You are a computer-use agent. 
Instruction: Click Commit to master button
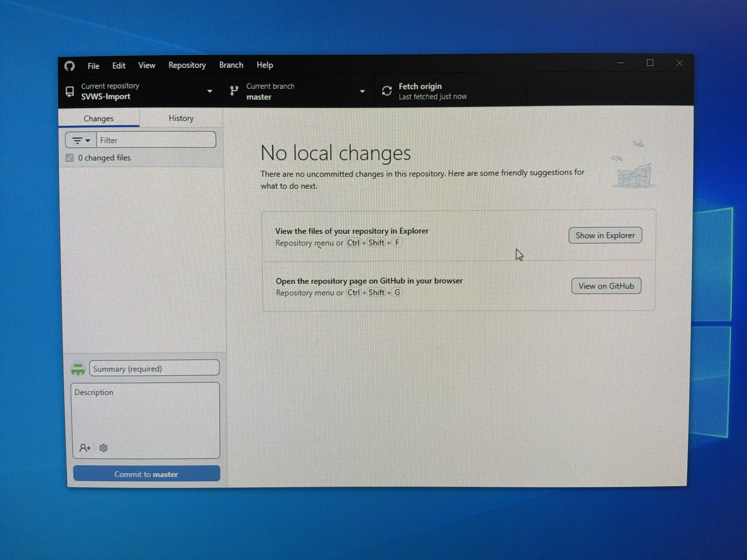click(147, 474)
